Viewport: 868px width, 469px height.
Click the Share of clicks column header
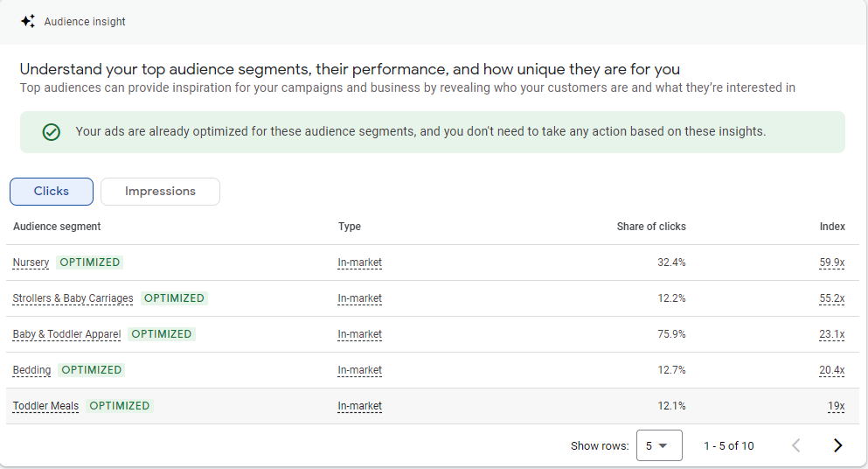(x=651, y=226)
